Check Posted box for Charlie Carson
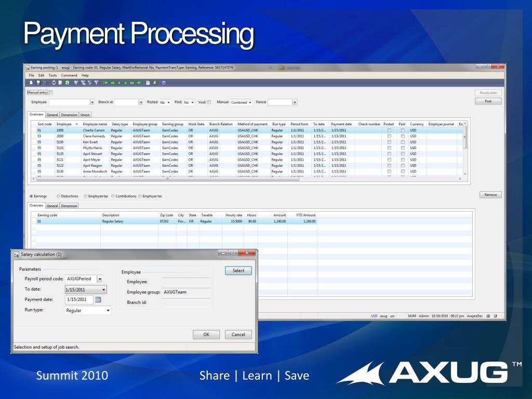Image resolution: width=532 pixels, height=399 pixels. 389,130
